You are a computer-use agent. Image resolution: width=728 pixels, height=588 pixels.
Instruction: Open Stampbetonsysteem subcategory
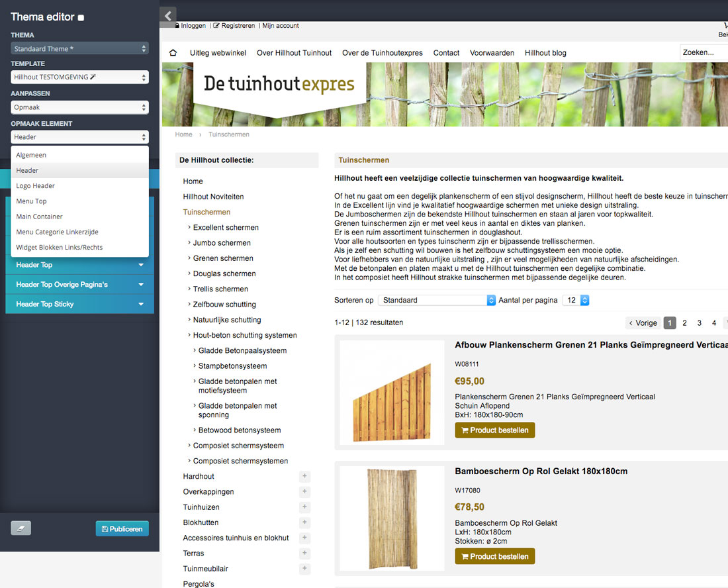pyautogui.click(x=232, y=366)
